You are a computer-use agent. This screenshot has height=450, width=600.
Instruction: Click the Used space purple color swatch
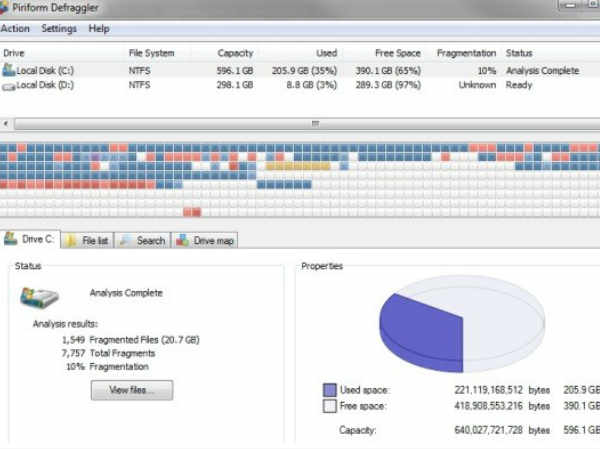(330, 390)
